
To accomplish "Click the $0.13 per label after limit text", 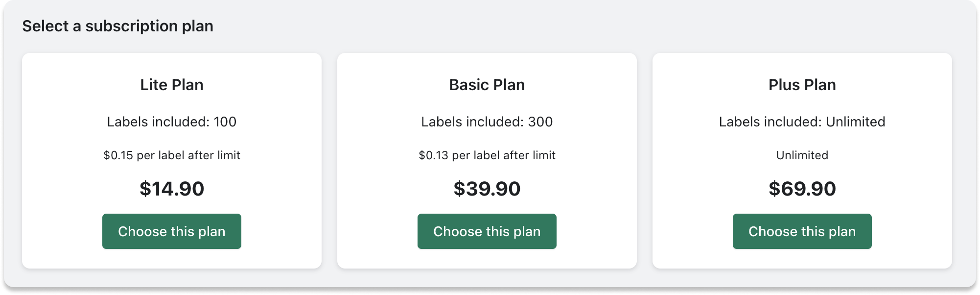I will coord(487,155).
